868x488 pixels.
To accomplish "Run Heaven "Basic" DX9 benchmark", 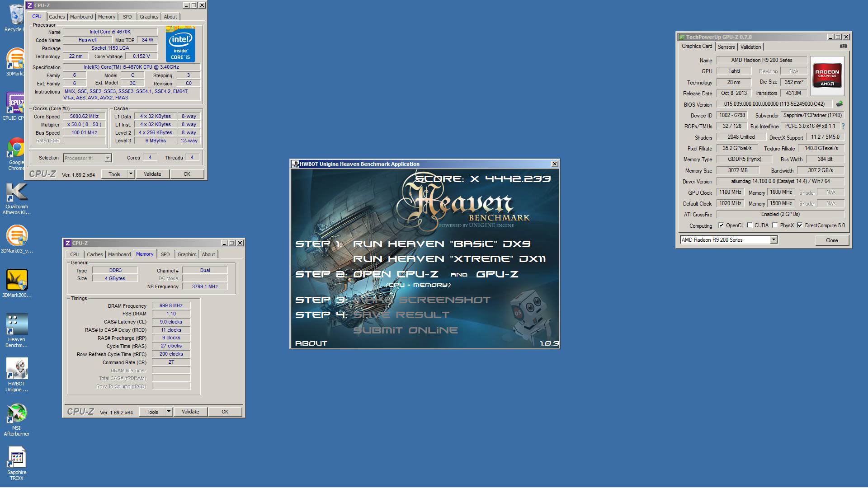I will pos(442,244).
